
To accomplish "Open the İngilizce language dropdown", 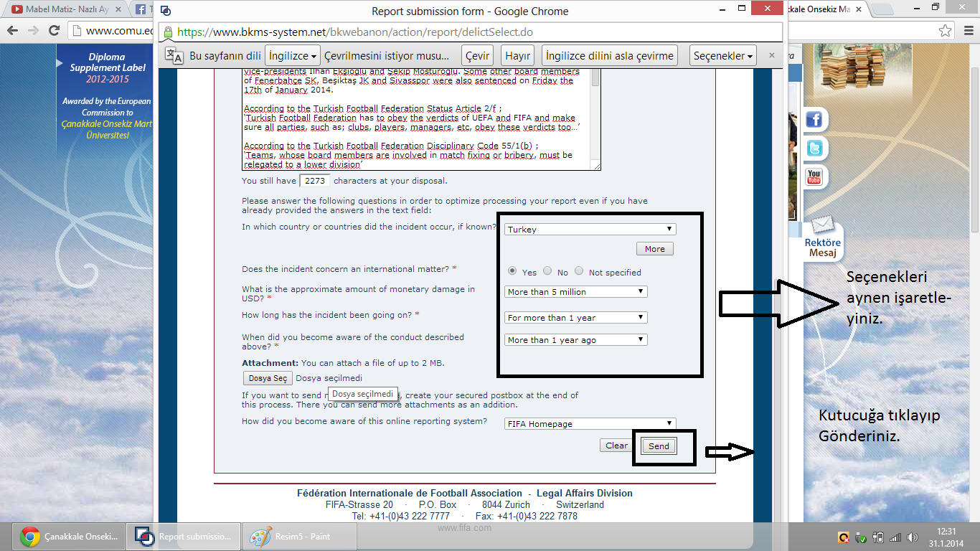I will [292, 56].
